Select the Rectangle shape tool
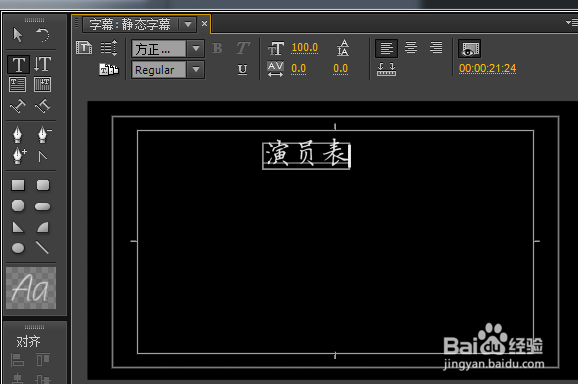Screen dimensions: 578x384 click(x=18, y=185)
